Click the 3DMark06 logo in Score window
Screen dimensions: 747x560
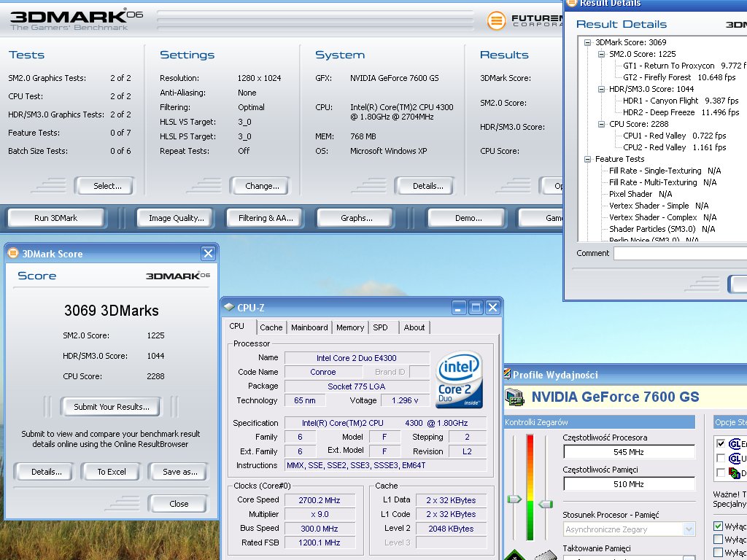(178, 276)
